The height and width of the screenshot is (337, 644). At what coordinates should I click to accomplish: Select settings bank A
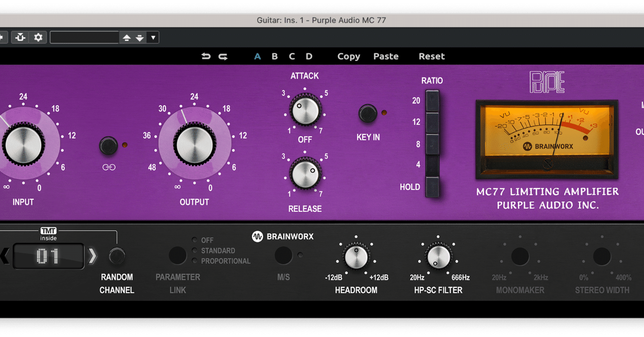(258, 56)
